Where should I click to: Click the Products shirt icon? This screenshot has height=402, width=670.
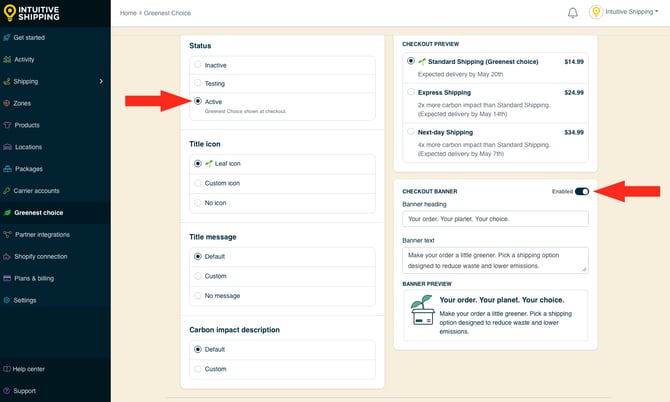7,125
